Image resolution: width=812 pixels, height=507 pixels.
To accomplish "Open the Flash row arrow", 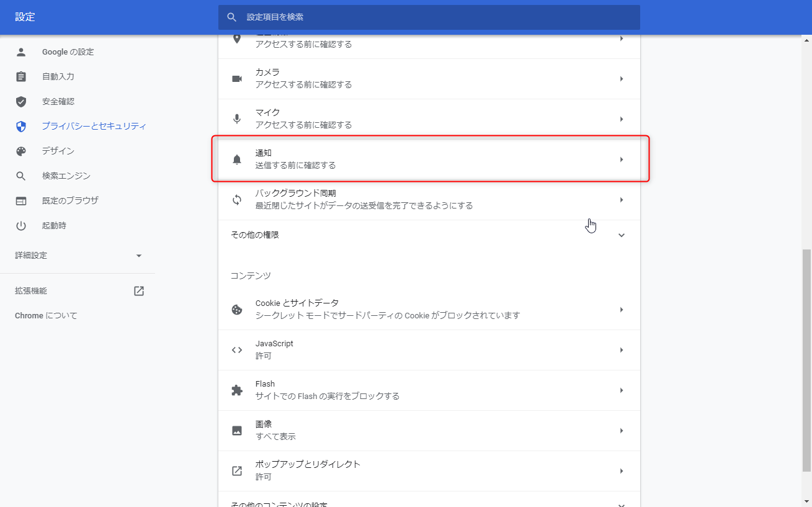I will click(622, 390).
